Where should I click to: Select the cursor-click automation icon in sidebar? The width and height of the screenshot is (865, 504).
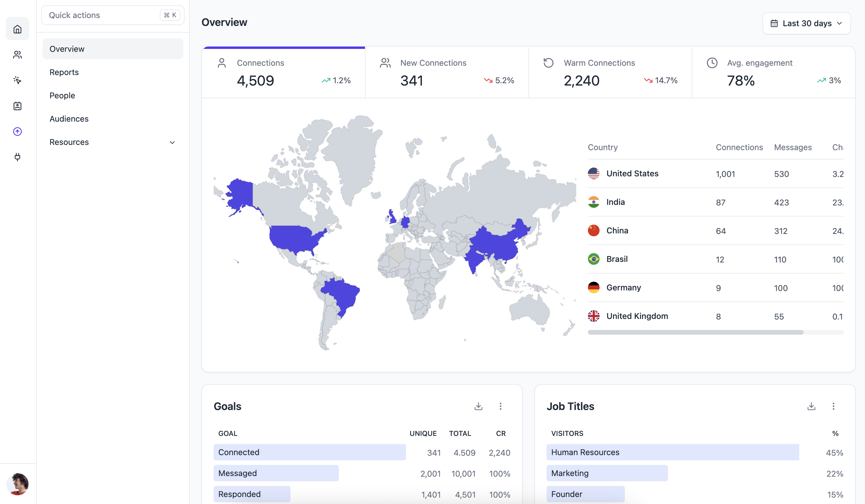click(x=17, y=80)
